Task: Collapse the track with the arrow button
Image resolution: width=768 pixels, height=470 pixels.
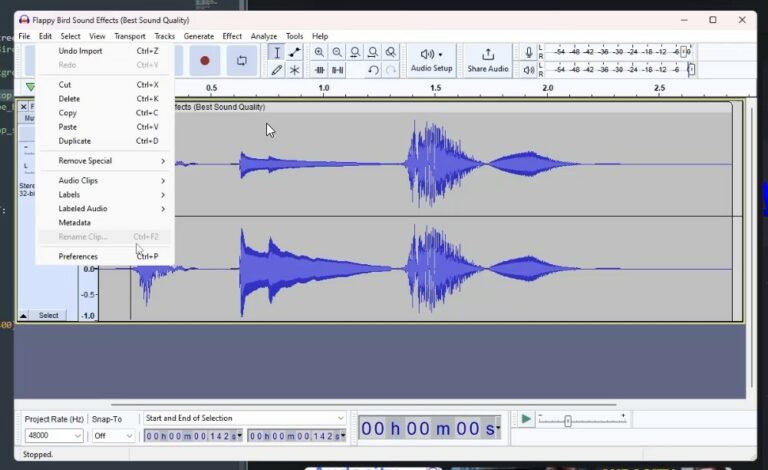Action: coord(24,315)
